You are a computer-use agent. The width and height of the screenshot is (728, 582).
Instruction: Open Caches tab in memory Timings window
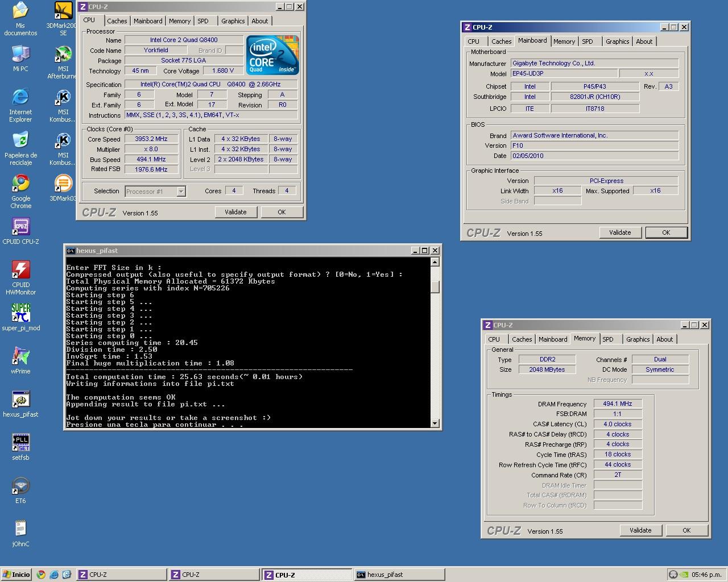pyautogui.click(x=522, y=339)
